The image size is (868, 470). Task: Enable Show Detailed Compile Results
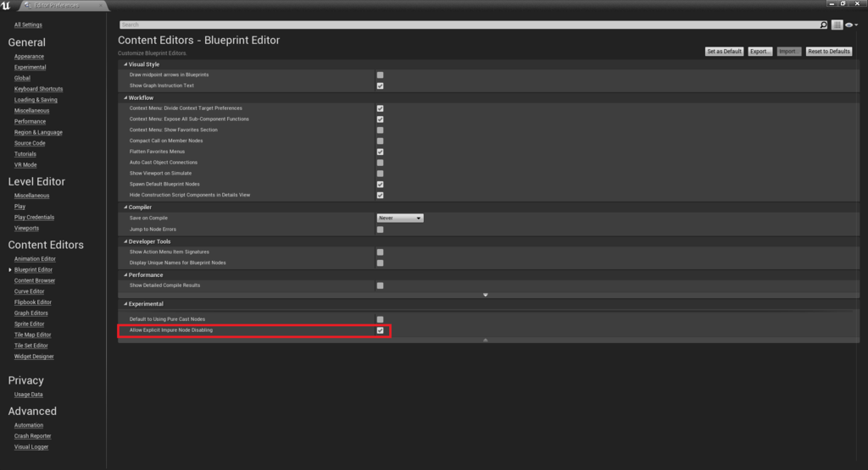(381, 286)
